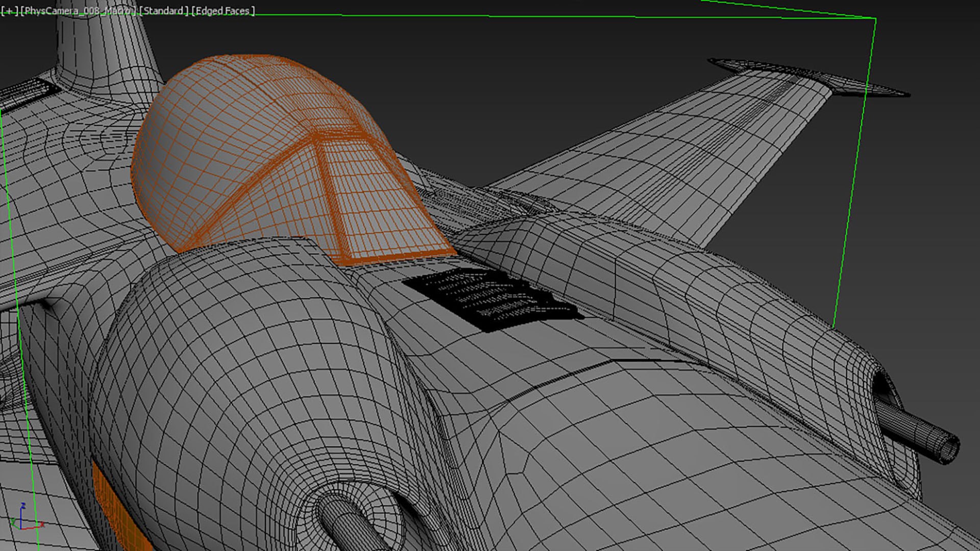Open the PhysCamera_008_Macro point-of-view menu
Screen dimensions: 980x551
pos(79,11)
